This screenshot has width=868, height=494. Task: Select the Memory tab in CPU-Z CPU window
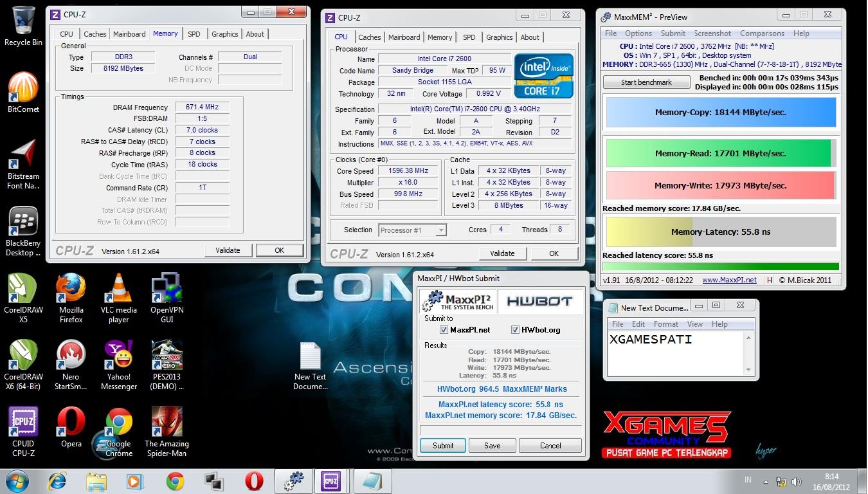[440, 37]
